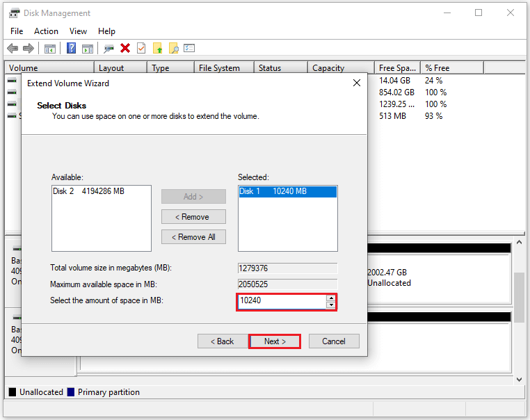This screenshot has height=420, width=530.
Task: Open the Help menu
Action: click(x=106, y=31)
